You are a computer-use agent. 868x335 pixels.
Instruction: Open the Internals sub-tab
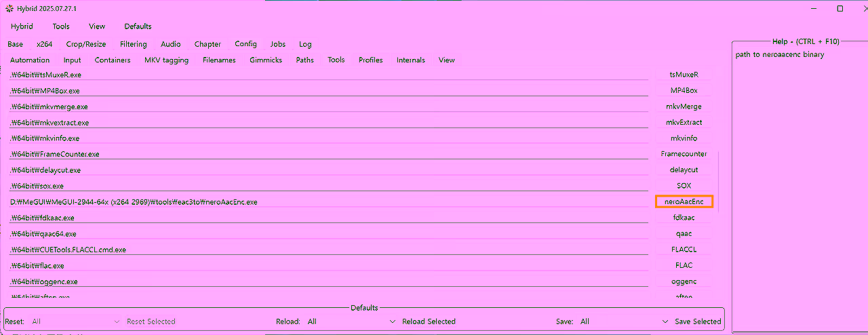coord(411,60)
